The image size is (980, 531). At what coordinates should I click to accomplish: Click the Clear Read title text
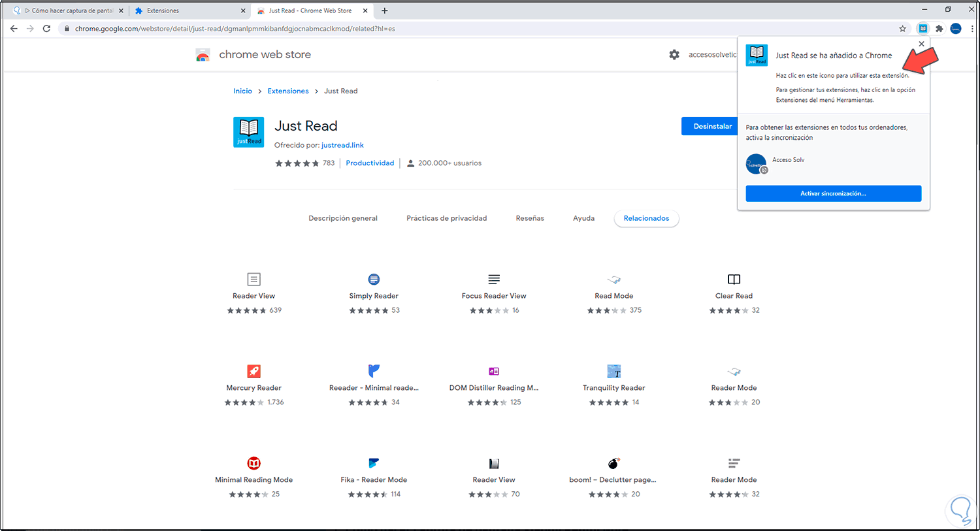734,296
